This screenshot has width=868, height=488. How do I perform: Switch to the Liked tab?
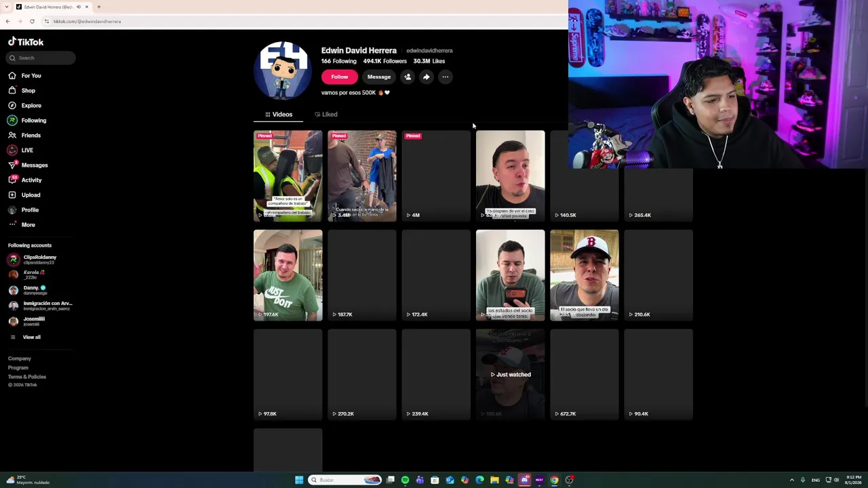[325, 115]
